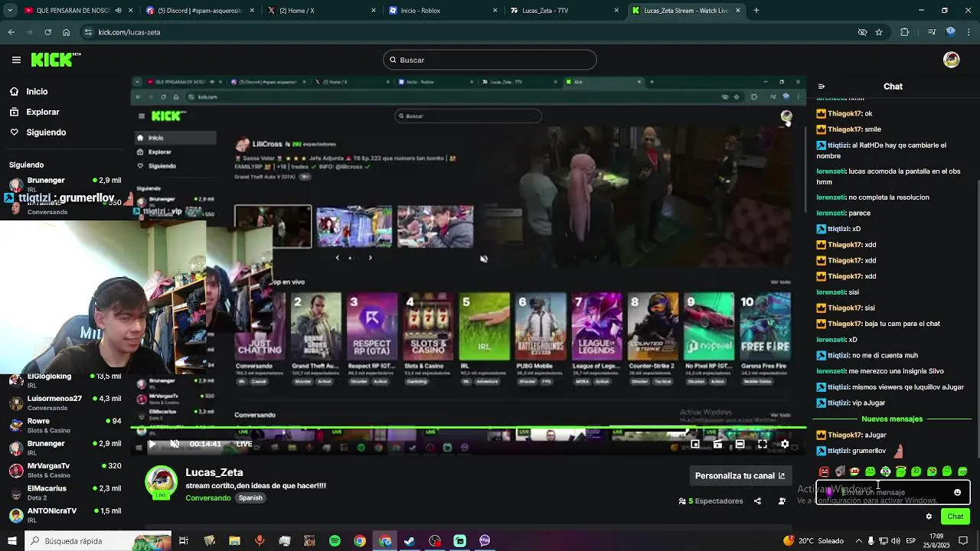This screenshot has height=551, width=980.
Task: Open followed channel ElGlogloking
Action: click(x=65, y=380)
